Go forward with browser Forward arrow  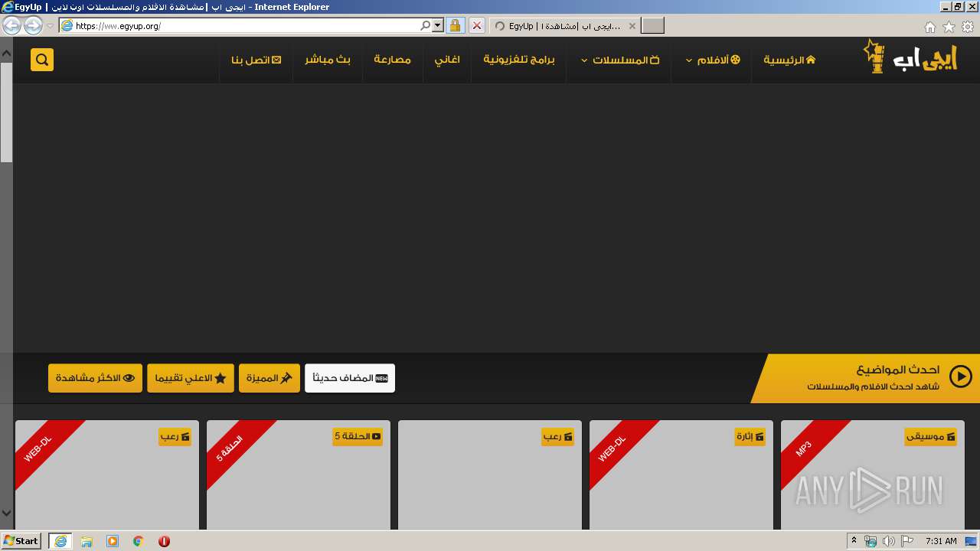(33, 25)
